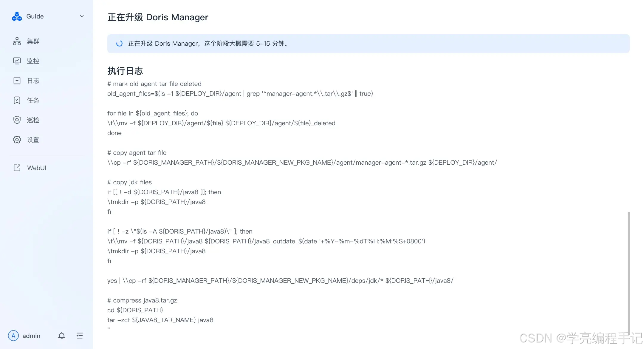Open the 巡检 inspection shield icon
The width and height of the screenshot is (644, 349).
[x=17, y=120]
